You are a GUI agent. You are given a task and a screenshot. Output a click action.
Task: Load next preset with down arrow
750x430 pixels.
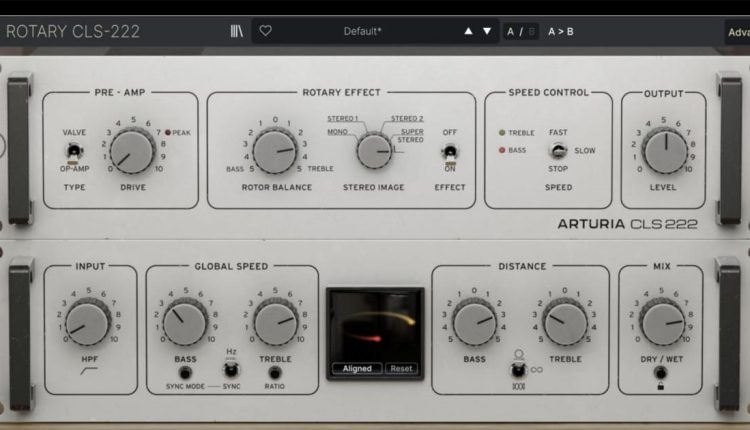(x=487, y=31)
